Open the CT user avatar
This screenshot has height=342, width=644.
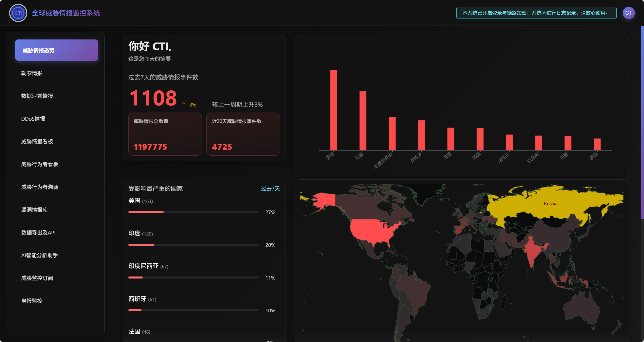point(628,13)
